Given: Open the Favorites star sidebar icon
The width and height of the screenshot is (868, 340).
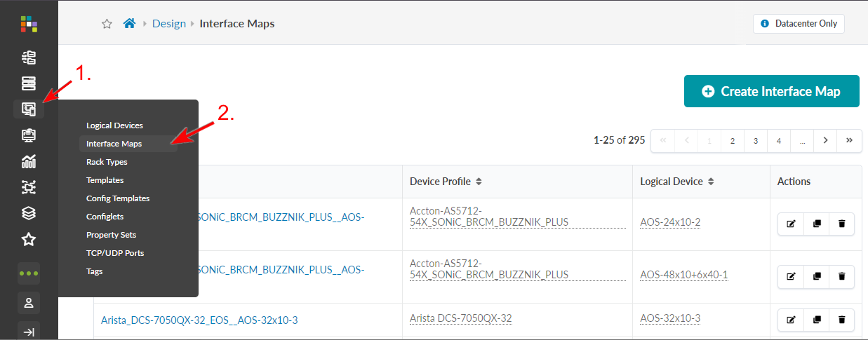Looking at the screenshot, I should (29, 240).
